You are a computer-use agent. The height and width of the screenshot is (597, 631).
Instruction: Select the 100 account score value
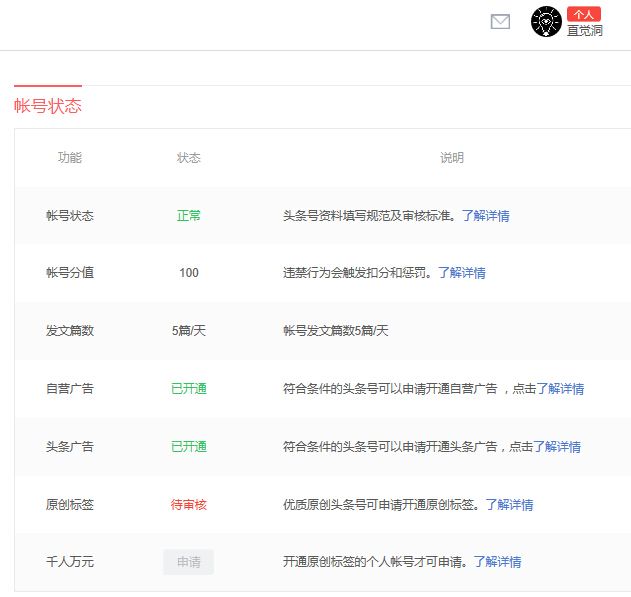(189, 273)
